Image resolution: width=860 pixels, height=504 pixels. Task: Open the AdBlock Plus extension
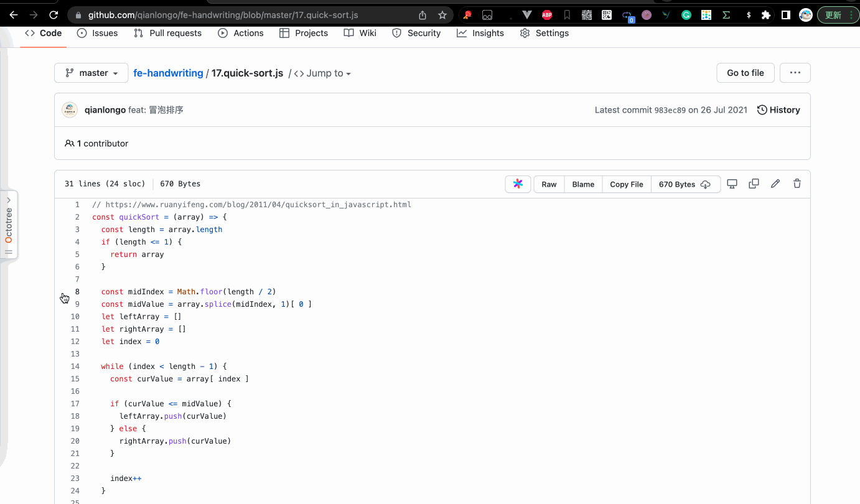(547, 15)
